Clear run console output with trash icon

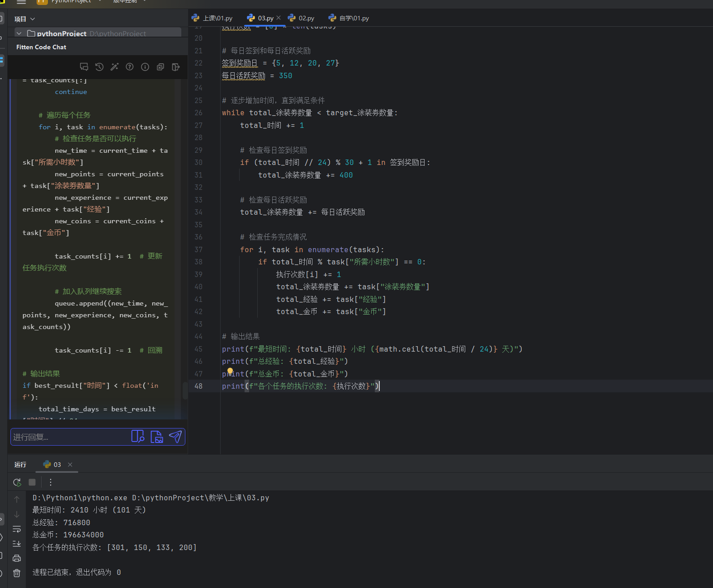click(17, 573)
